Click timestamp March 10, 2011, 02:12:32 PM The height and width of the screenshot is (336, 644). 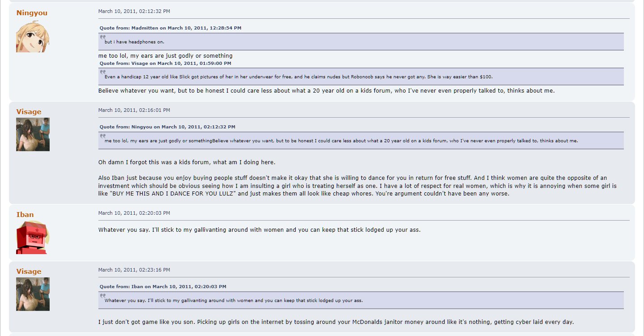click(134, 11)
